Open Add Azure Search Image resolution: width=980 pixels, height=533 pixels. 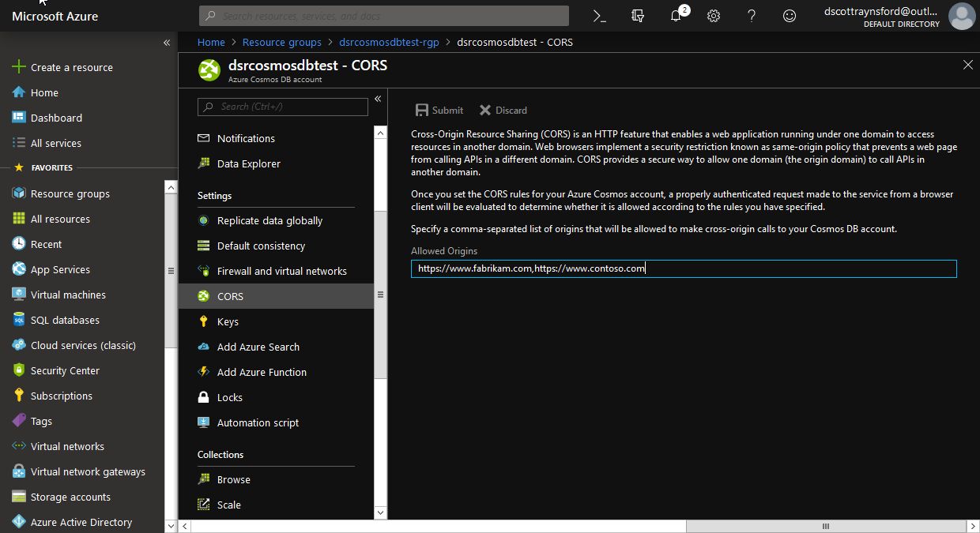coord(276,347)
